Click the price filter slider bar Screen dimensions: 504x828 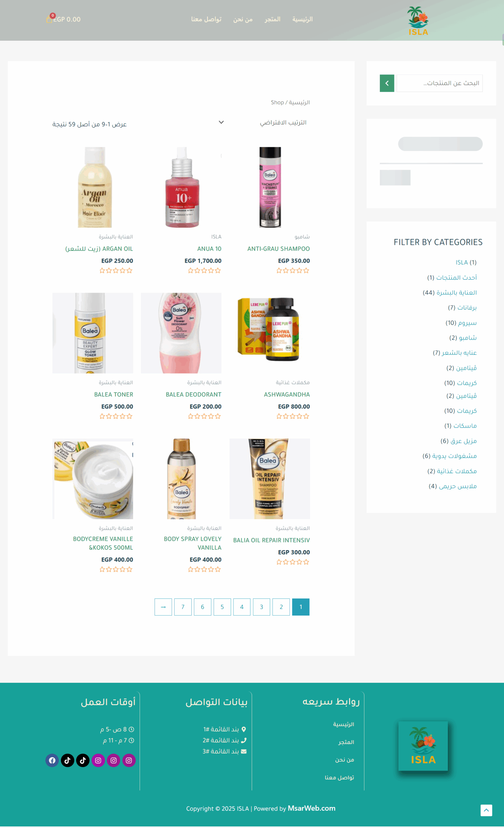point(431,163)
